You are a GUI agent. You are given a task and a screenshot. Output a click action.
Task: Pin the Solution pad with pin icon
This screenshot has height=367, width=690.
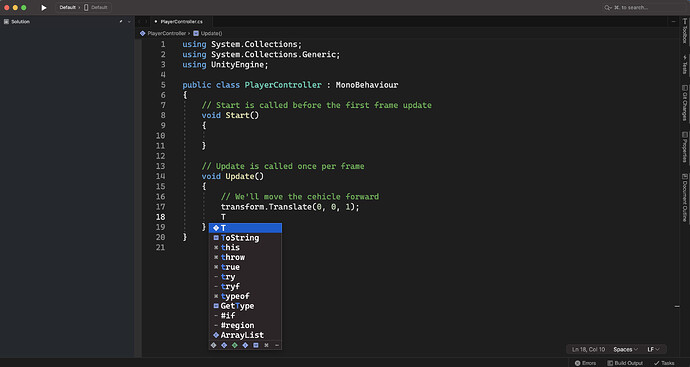point(121,22)
